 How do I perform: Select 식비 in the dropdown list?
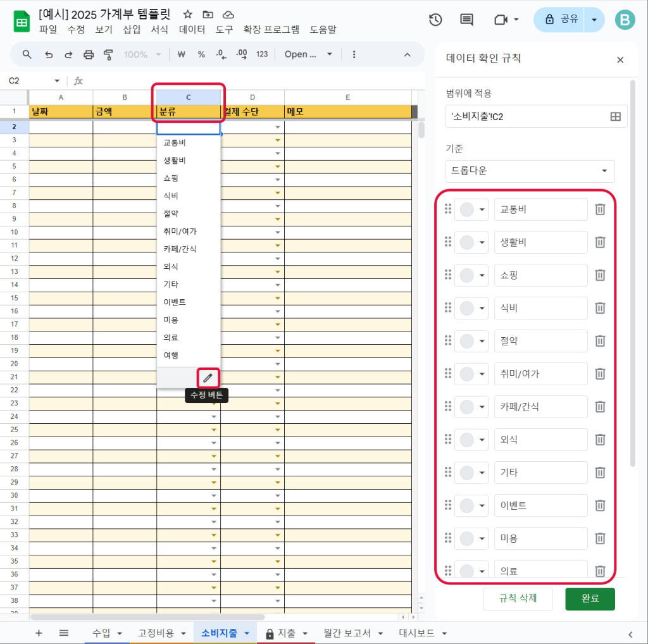click(x=171, y=195)
